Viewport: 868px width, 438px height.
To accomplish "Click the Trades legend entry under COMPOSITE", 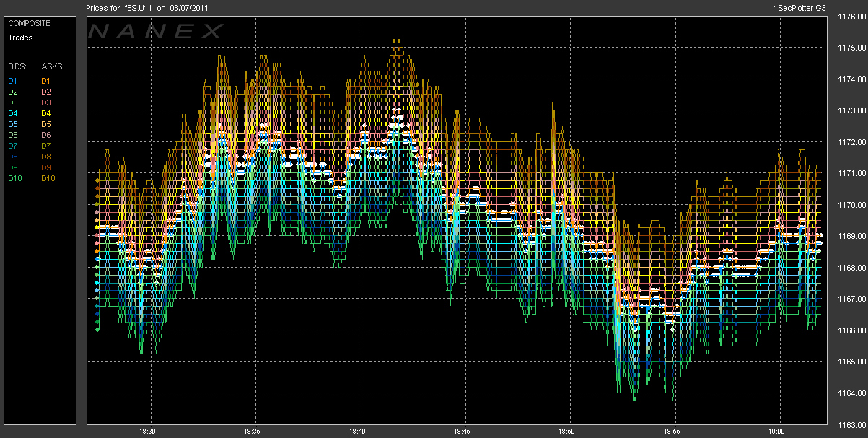I will [19, 37].
